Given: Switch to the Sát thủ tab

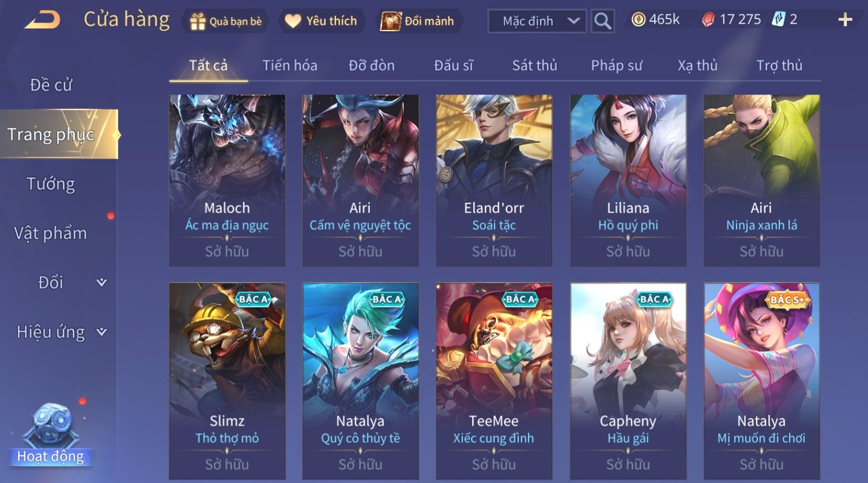Looking at the screenshot, I should (x=534, y=65).
